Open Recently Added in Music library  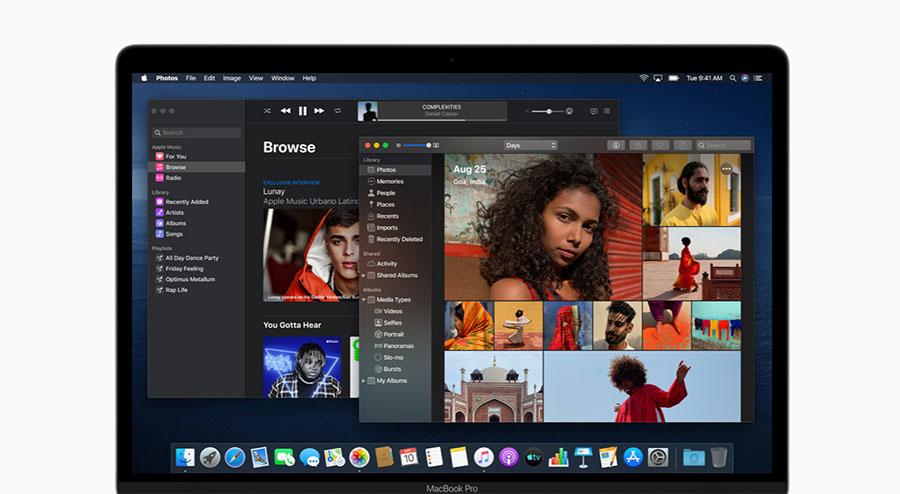(196, 202)
